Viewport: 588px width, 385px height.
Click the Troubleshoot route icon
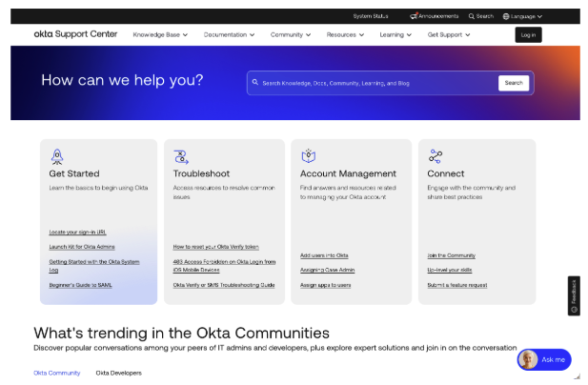181,156
